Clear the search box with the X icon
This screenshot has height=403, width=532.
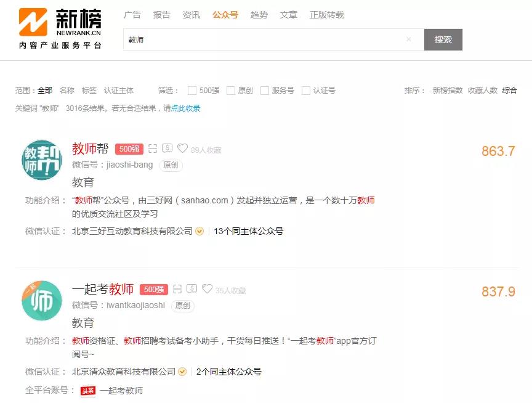tap(408, 39)
